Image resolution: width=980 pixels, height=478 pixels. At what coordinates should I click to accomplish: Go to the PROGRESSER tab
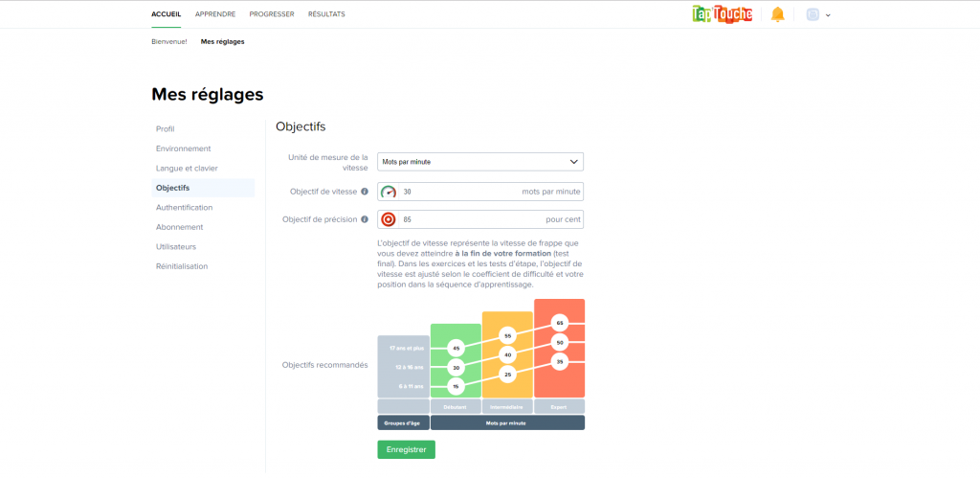point(272,14)
